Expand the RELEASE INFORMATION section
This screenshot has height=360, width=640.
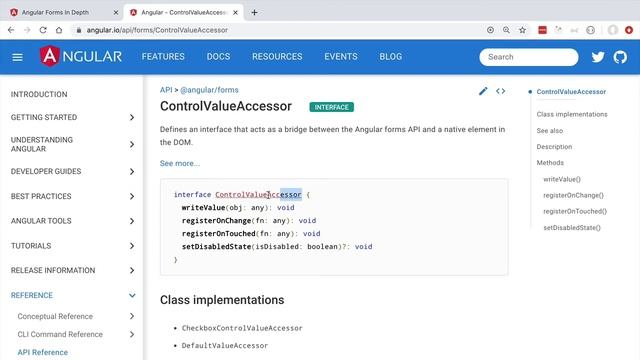click(73, 270)
